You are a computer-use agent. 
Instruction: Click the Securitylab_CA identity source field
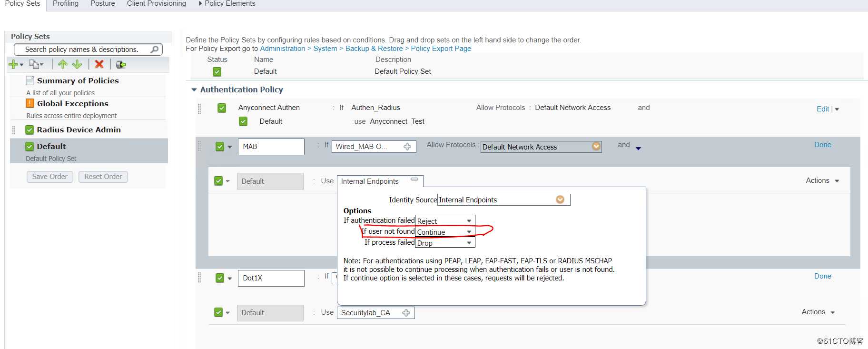pyautogui.click(x=376, y=313)
